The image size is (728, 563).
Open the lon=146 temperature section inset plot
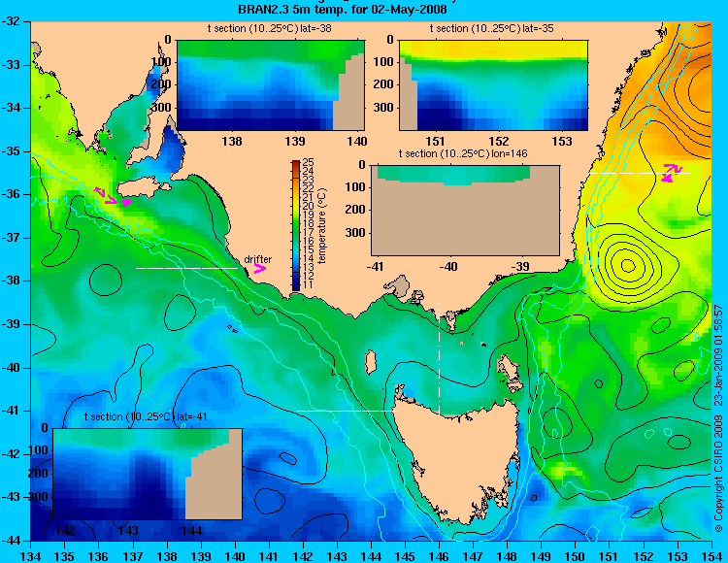465,210
